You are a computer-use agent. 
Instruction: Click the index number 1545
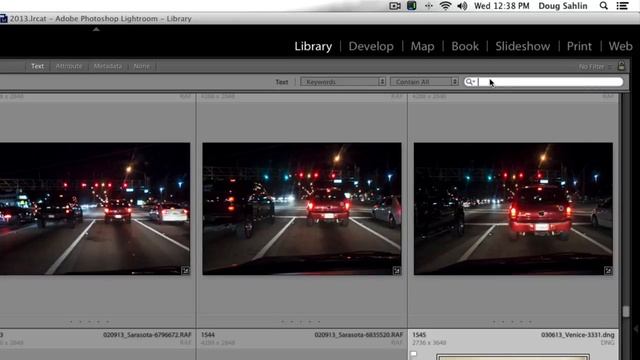[x=419, y=335]
